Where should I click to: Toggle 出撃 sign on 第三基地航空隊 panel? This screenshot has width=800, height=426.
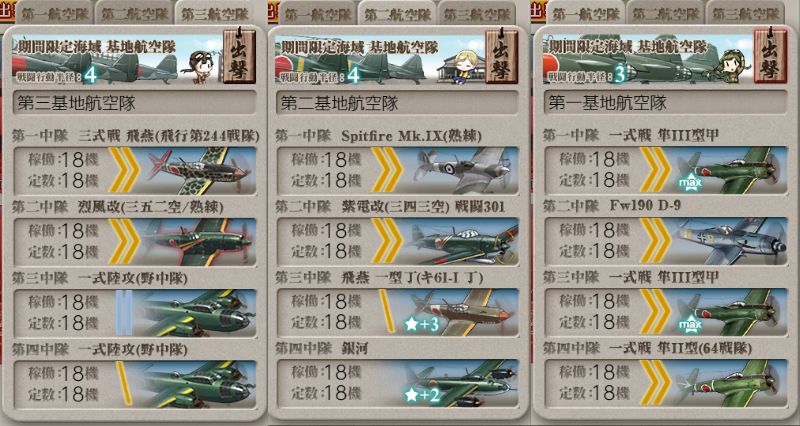239,56
